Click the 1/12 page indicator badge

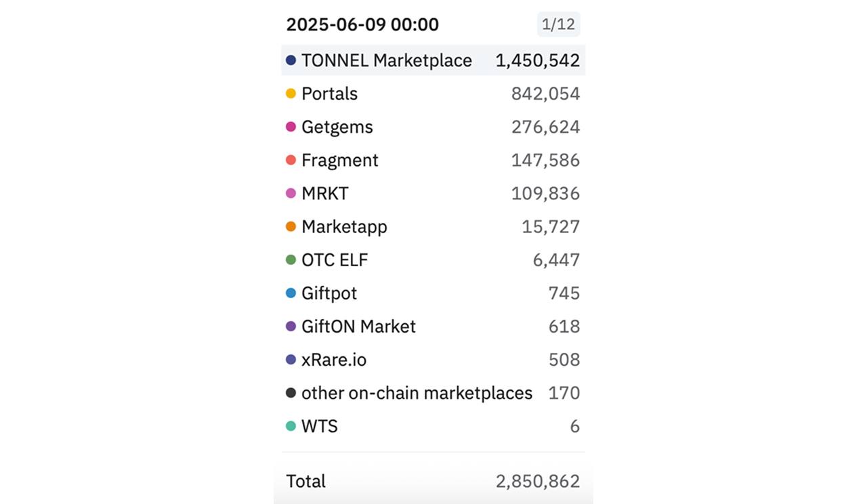(559, 24)
